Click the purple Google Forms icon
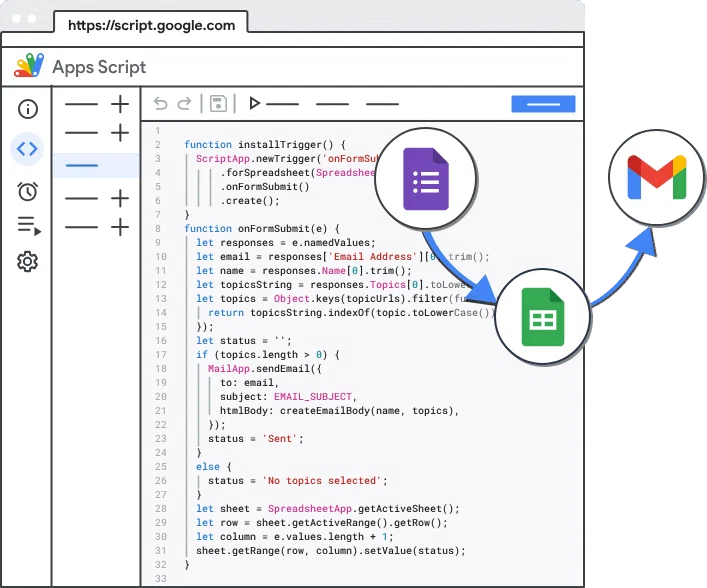Viewport: 707px width, 588px height. click(426, 179)
